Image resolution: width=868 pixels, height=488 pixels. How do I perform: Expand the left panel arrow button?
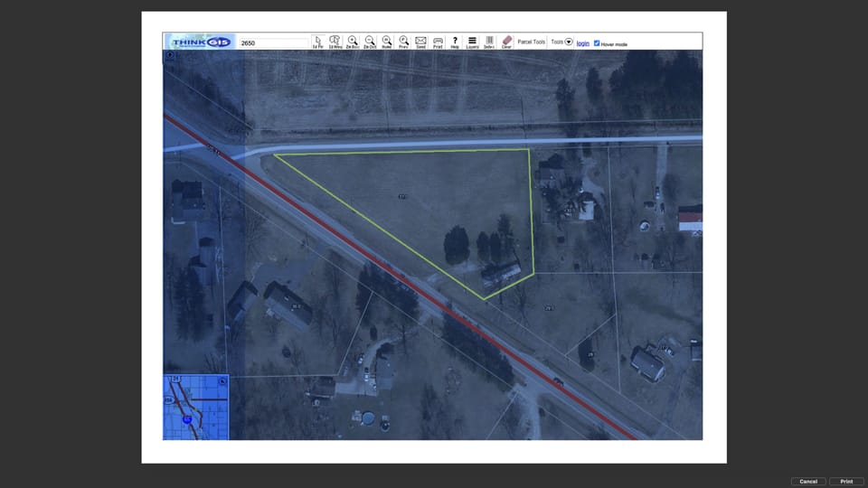[x=169, y=55]
